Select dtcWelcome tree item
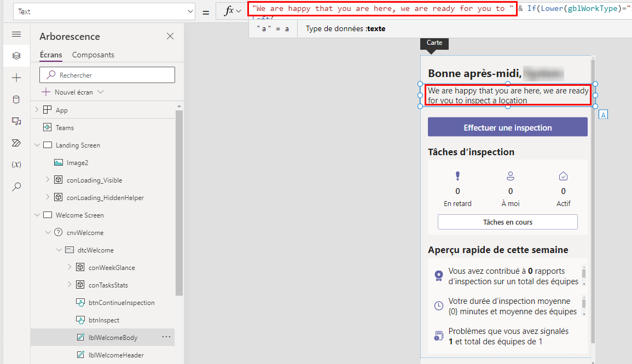Image resolution: width=632 pixels, height=364 pixels. point(96,250)
